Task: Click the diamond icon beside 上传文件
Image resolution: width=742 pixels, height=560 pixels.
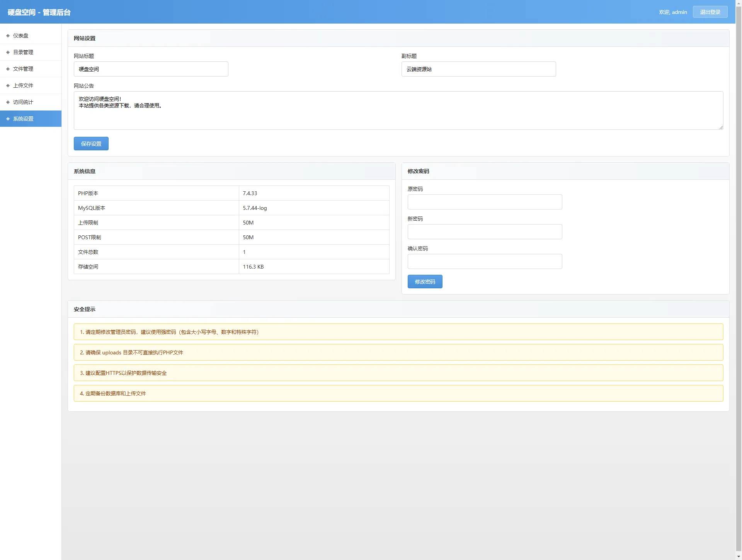Action: coord(8,85)
